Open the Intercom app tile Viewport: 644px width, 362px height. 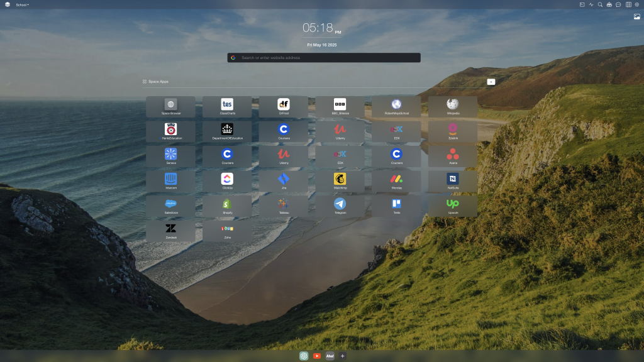point(171,182)
